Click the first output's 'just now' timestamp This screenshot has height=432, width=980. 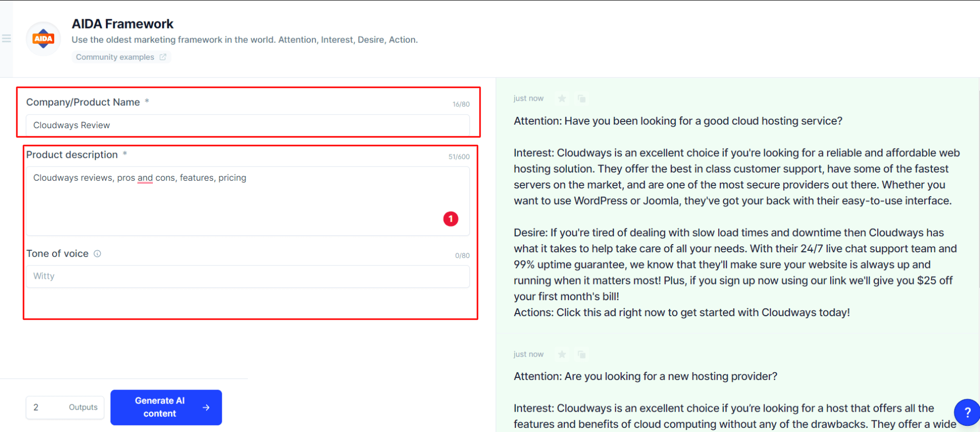[529, 99]
